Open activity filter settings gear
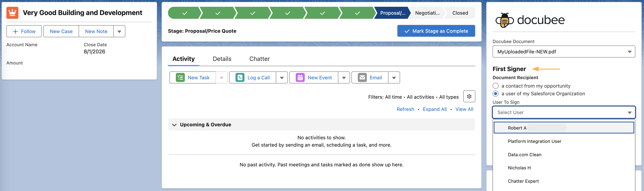644x191 pixels. (x=469, y=96)
